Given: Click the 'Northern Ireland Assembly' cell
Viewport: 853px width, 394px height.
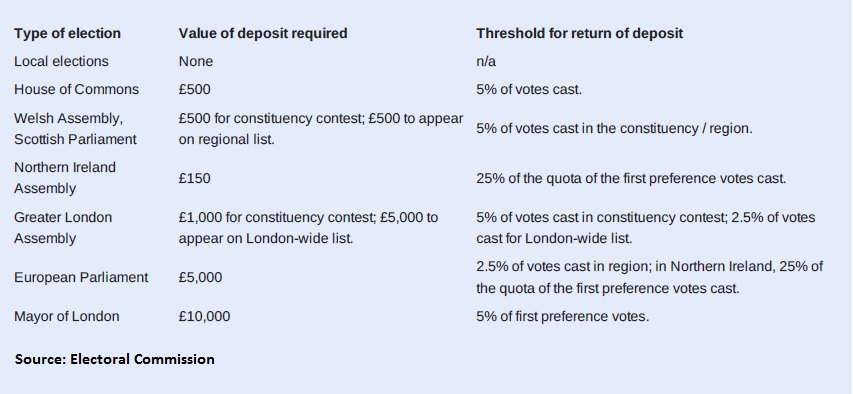Looking at the screenshot, I should click(x=65, y=178).
